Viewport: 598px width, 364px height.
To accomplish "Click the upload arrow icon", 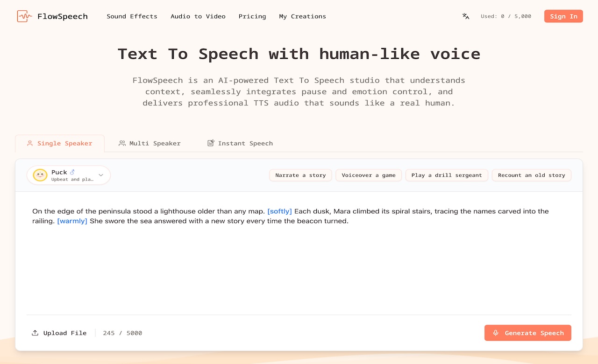I will coord(35,333).
